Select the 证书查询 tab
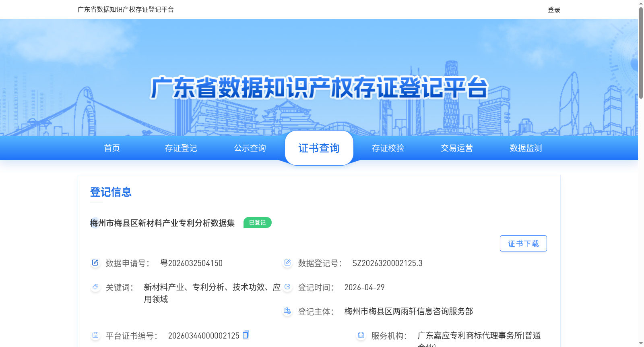The height and width of the screenshot is (347, 644). point(319,148)
